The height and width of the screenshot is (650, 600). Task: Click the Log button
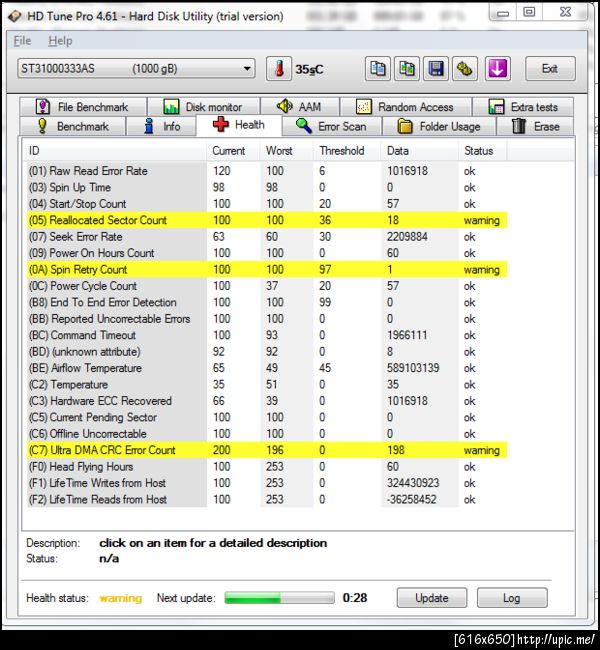click(x=512, y=598)
